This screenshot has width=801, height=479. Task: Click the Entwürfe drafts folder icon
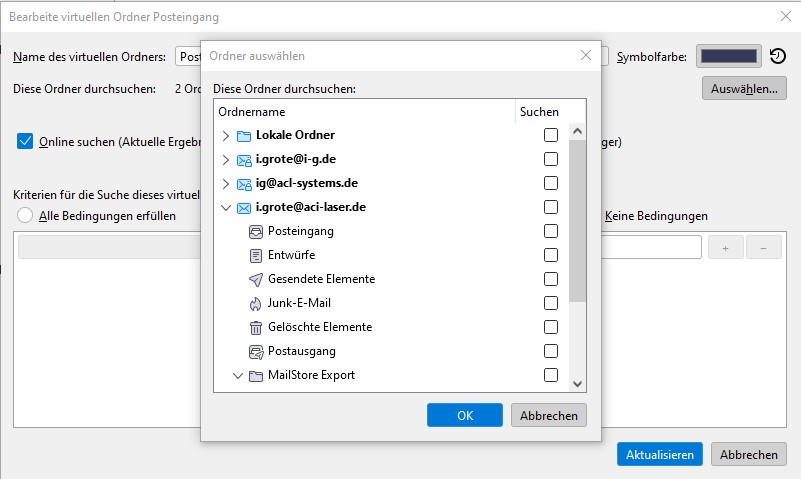pos(256,255)
